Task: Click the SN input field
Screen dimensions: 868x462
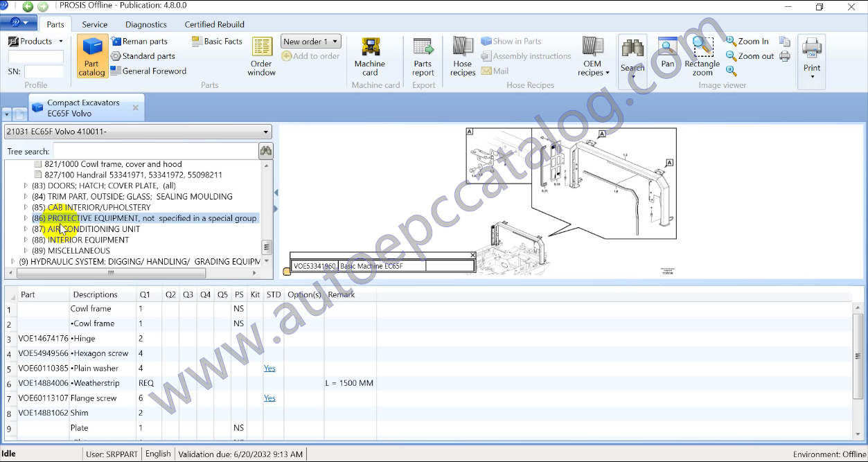Action: [44, 71]
